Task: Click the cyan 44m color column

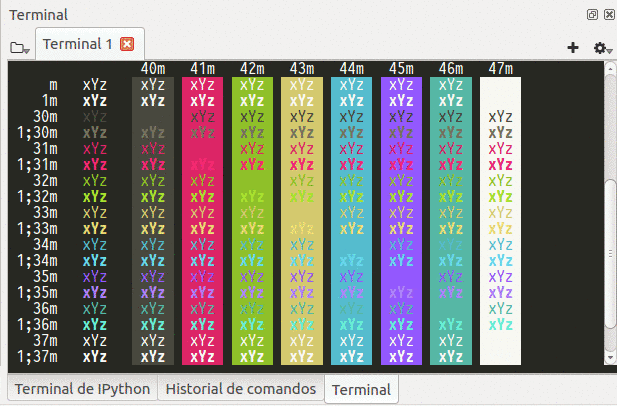Action: point(351,220)
